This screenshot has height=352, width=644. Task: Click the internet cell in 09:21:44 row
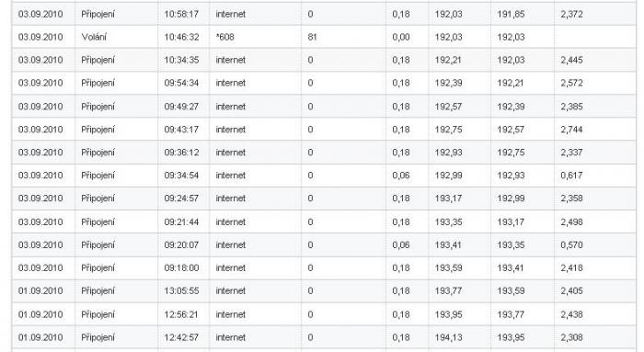point(230,221)
